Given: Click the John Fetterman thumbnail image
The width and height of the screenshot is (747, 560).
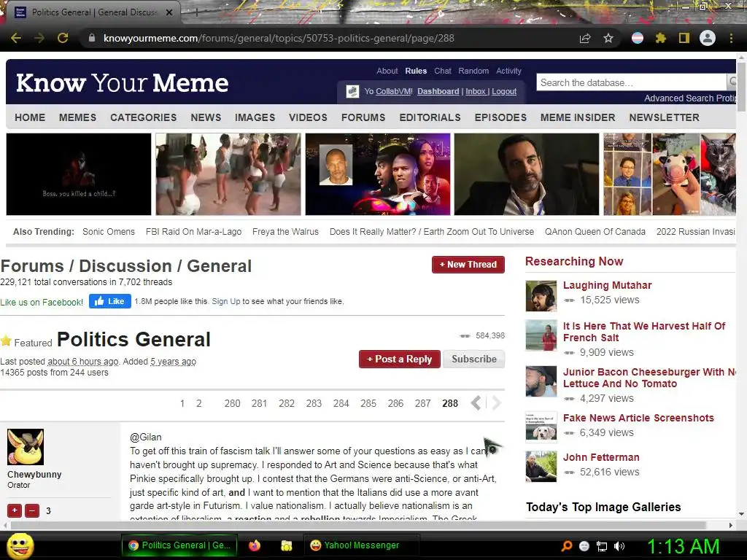Looking at the screenshot, I should [541, 467].
